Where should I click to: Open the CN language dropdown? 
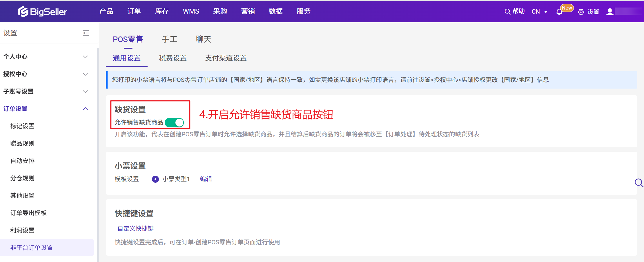pos(539,12)
